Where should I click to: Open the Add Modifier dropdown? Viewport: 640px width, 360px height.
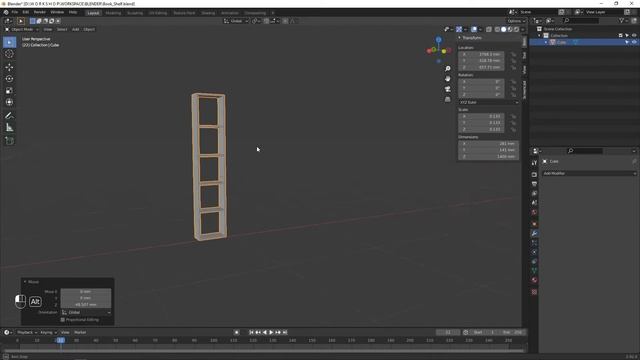click(589, 173)
